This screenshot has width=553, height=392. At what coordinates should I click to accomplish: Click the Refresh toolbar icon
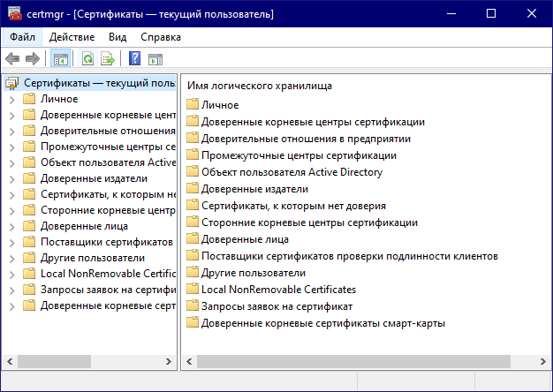point(87,59)
